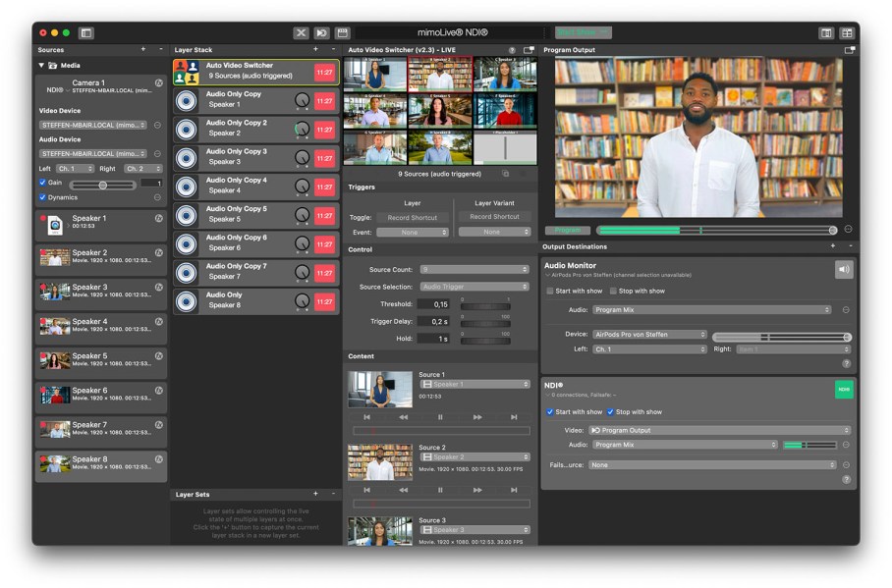This screenshot has width=892, height=588.
Task: Open the AirPods Pro device dropdown
Action: [x=649, y=335]
